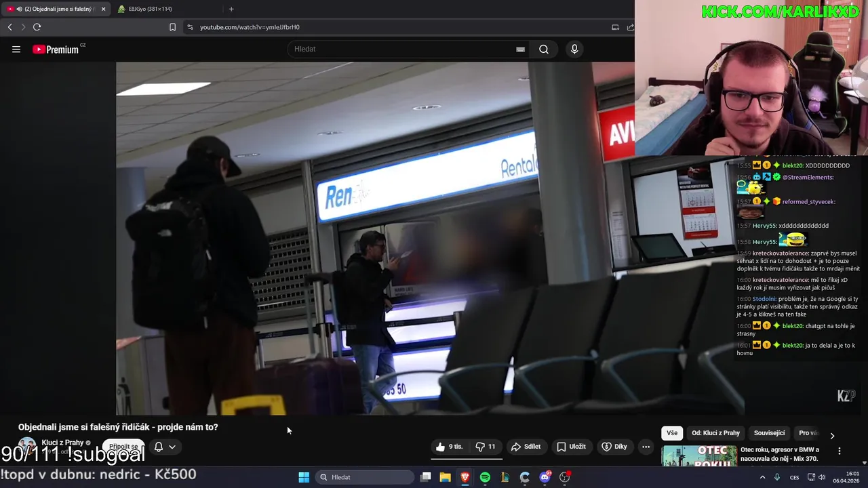This screenshot has width=868, height=488.
Task: Open options menu for Otec roku video
Action: (839, 451)
